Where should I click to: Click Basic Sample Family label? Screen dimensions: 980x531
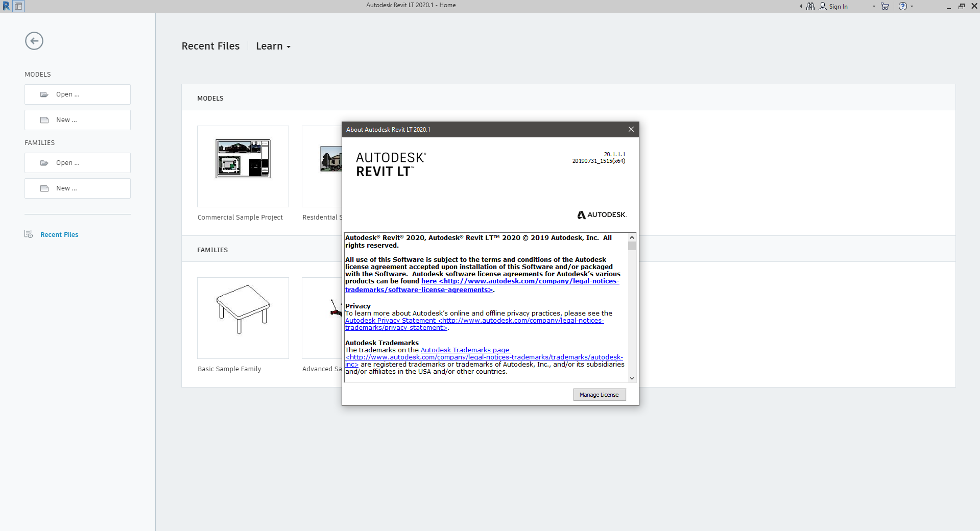point(229,369)
